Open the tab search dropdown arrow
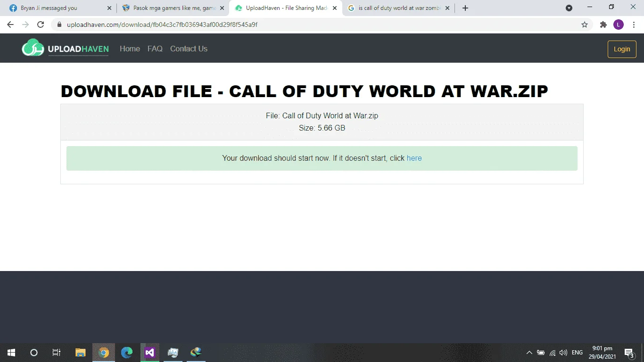The height and width of the screenshot is (362, 644). tap(569, 8)
